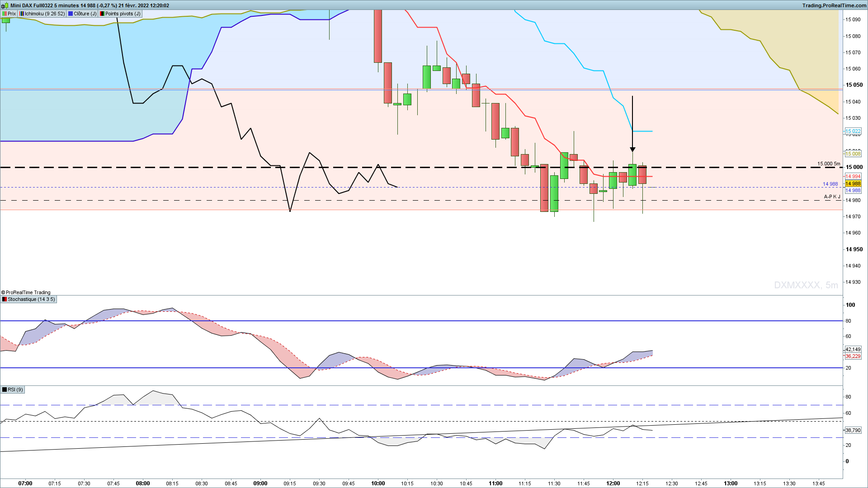The image size is (868, 488).
Task: Select the olive 15 008 price tag
Action: pyautogui.click(x=853, y=154)
